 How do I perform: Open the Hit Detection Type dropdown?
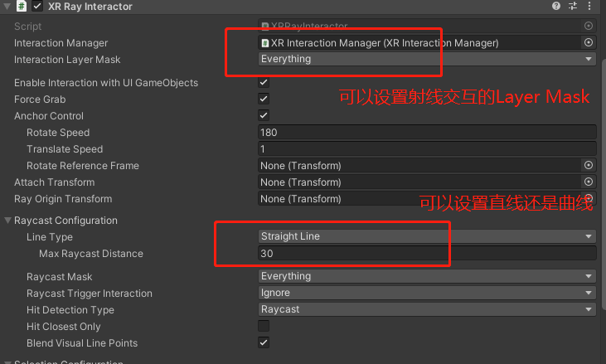coord(427,309)
